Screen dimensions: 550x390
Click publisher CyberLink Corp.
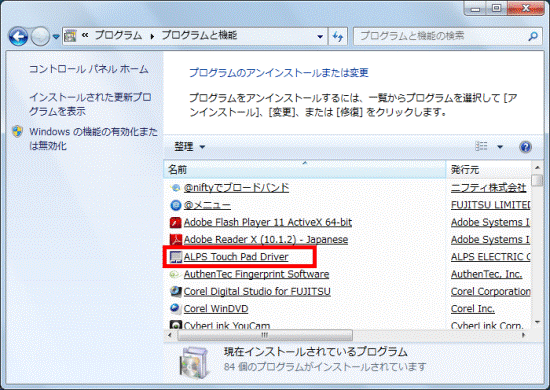[x=487, y=325]
